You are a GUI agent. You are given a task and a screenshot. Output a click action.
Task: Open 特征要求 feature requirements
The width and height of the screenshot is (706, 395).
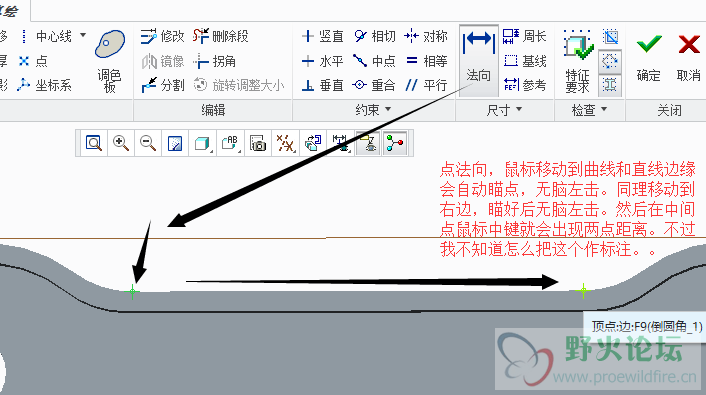point(577,61)
